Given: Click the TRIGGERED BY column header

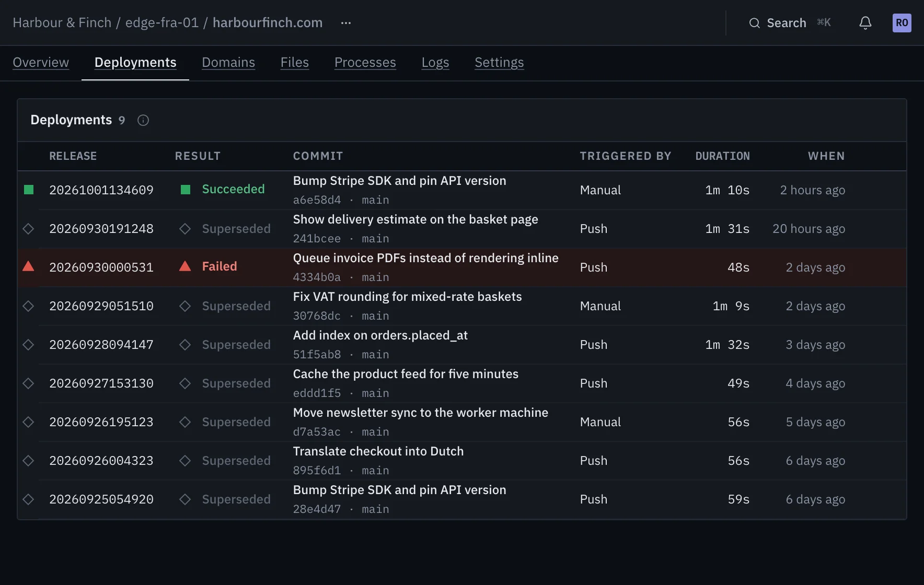Looking at the screenshot, I should [626, 156].
